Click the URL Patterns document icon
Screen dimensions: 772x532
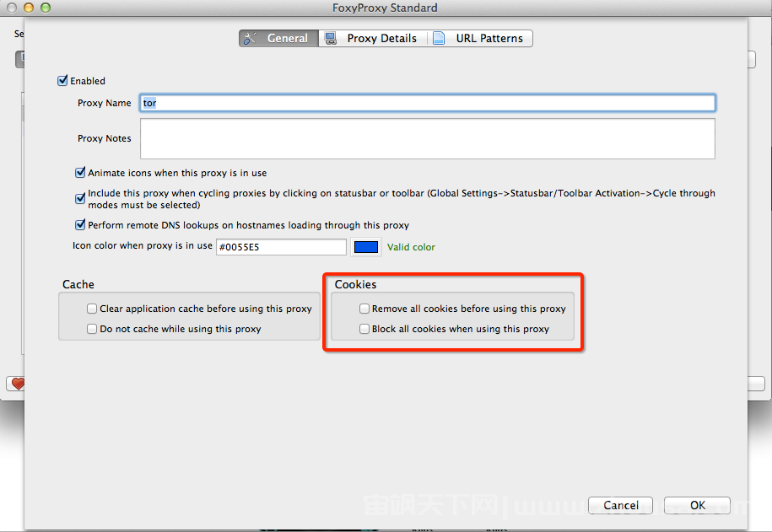coord(439,39)
